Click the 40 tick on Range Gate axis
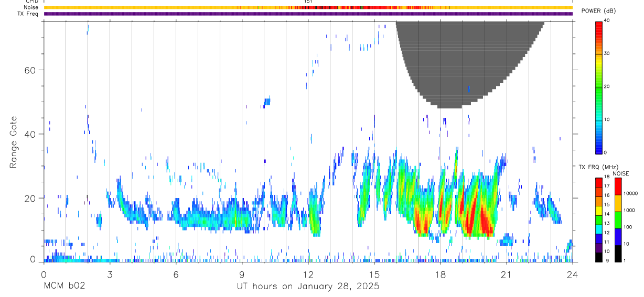The width and height of the screenshot is (644, 297). coord(30,134)
